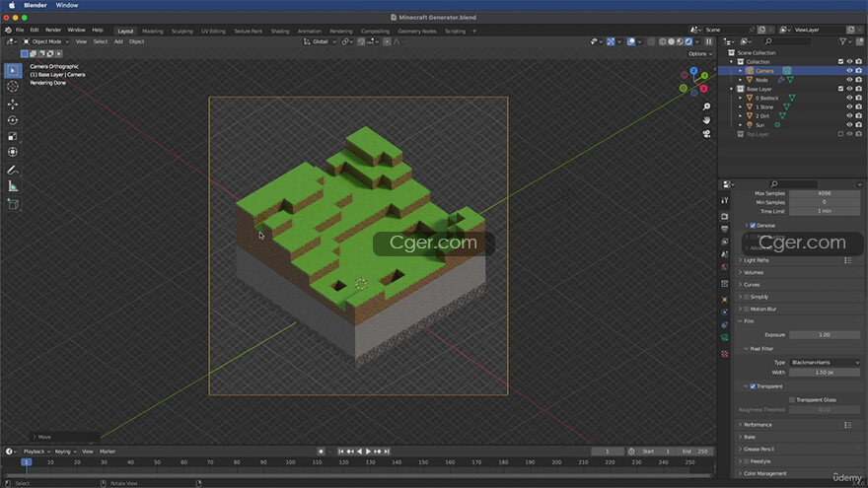Select the Add Cube tool
This screenshot has width=868, height=488.
[x=13, y=204]
